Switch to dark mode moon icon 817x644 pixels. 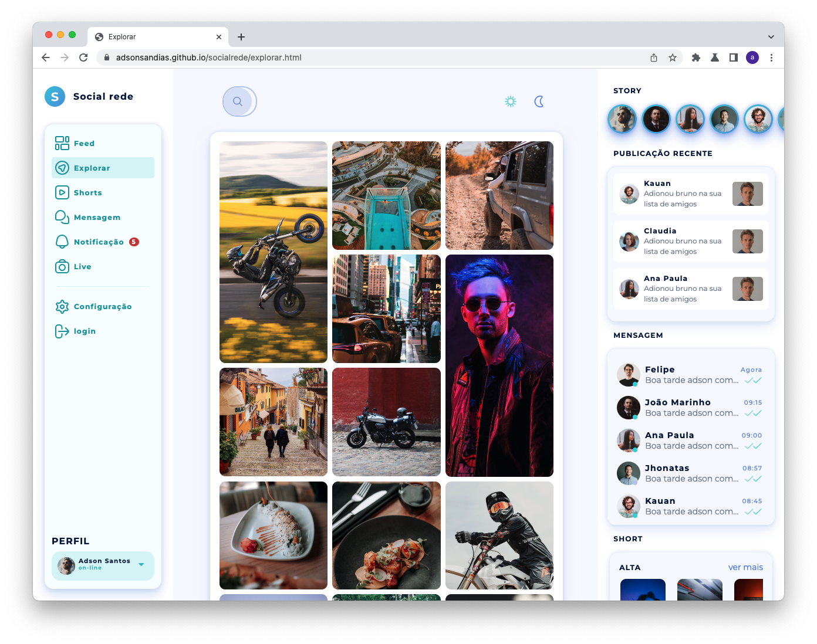point(539,101)
